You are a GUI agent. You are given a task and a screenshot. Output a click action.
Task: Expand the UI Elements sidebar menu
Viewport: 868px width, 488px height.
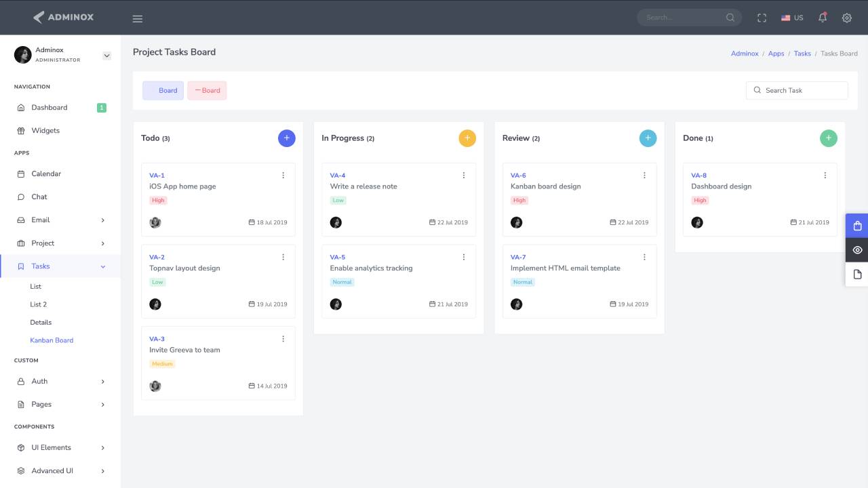point(60,448)
